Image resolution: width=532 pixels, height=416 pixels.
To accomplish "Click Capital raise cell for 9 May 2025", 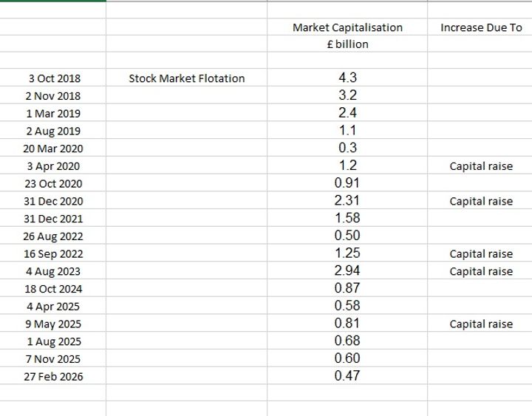I will tap(481, 324).
